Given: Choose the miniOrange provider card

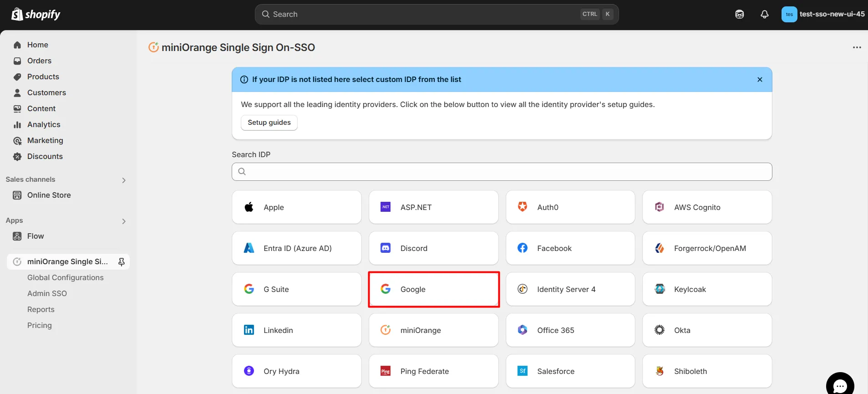Looking at the screenshot, I should pyautogui.click(x=433, y=330).
